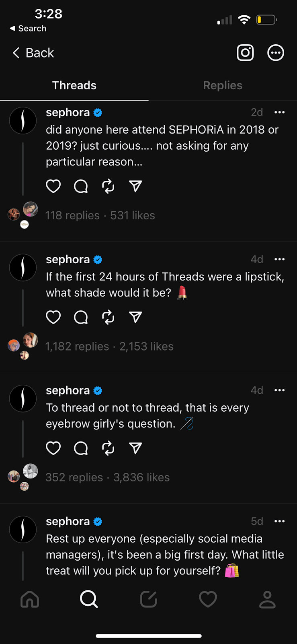Viewport: 297px width, 644px height.
Task: Open the Home feed icon
Action: click(x=30, y=599)
